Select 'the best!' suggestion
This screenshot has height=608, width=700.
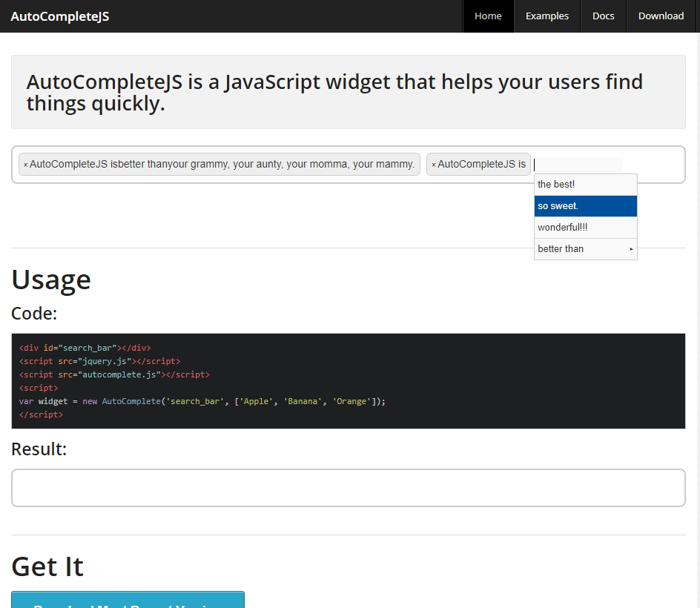[x=585, y=185]
